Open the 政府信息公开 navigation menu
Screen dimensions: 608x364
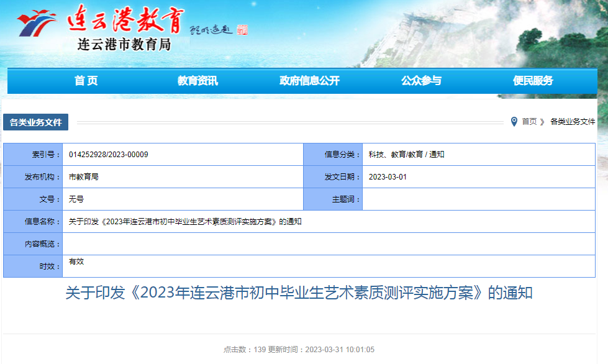(x=309, y=81)
